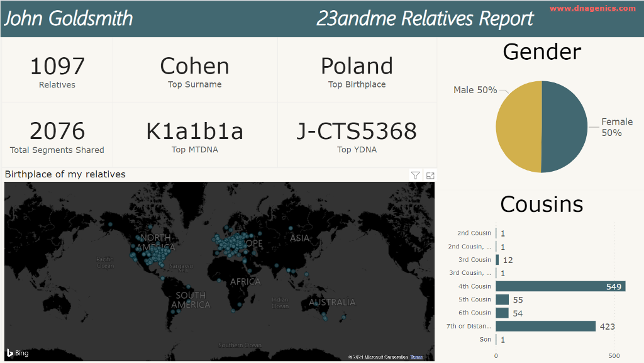The width and height of the screenshot is (644, 363).
Task: Click the AFRICA map label
Action: coord(245,282)
